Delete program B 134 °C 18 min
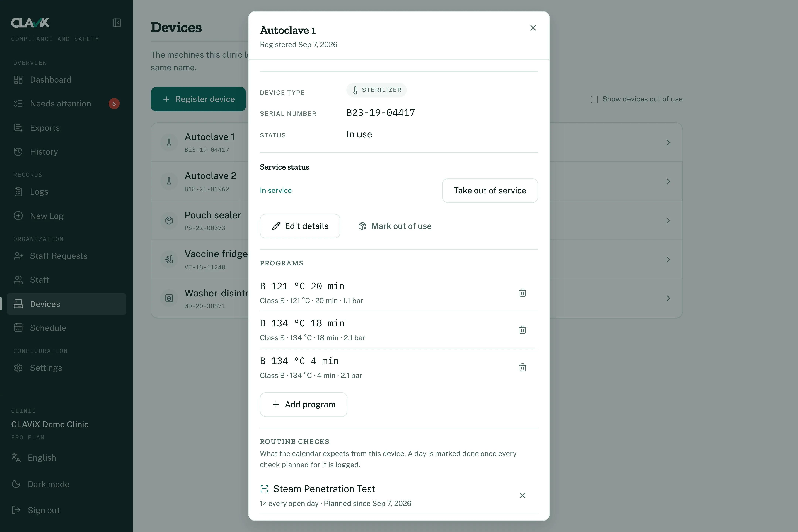The height and width of the screenshot is (532, 798). (x=523, y=330)
